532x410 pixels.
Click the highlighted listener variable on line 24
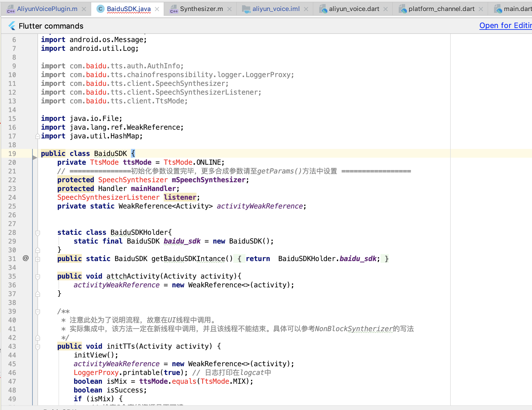pos(180,197)
